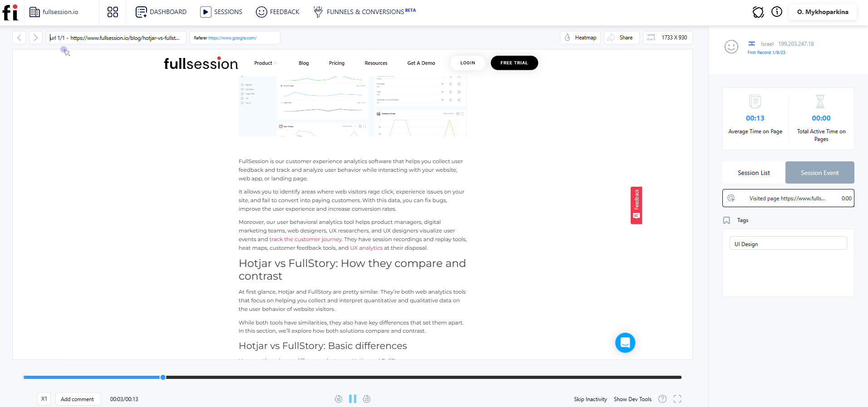The image size is (868, 407).
Task: Open the Heatmap view
Action: (580, 38)
